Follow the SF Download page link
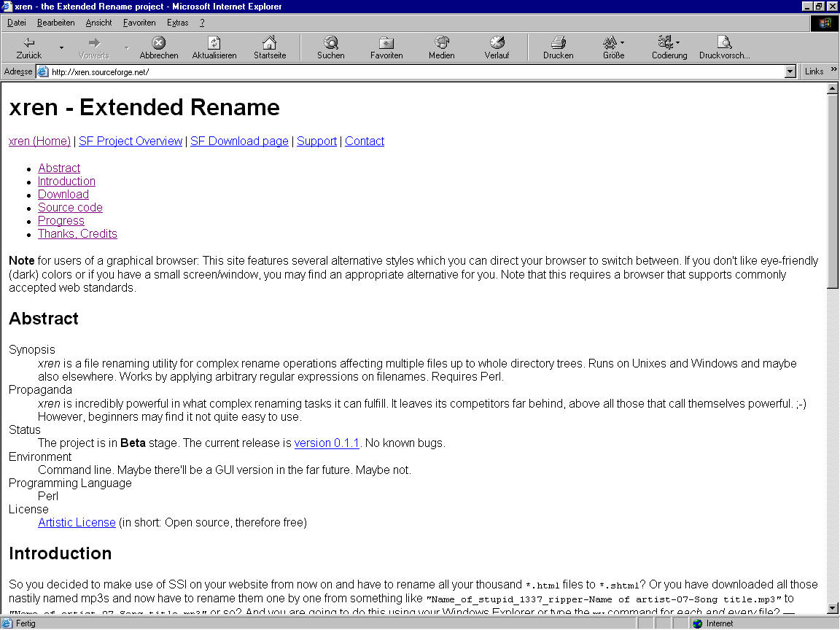The height and width of the screenshot is (630, 840). coord(239,141)
